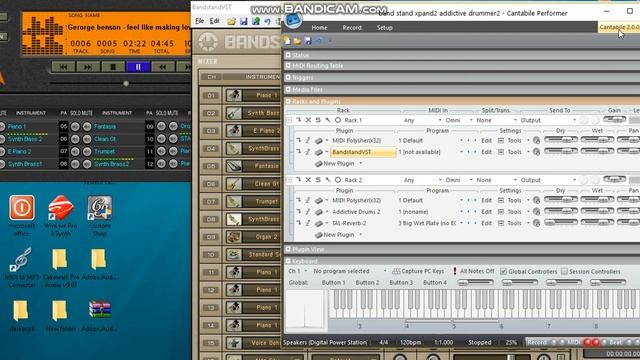Image resolution: width=640 pixels, height=360 pixels.
Task: Open the Home tab in Cantabile
Action: coord(319,27)
